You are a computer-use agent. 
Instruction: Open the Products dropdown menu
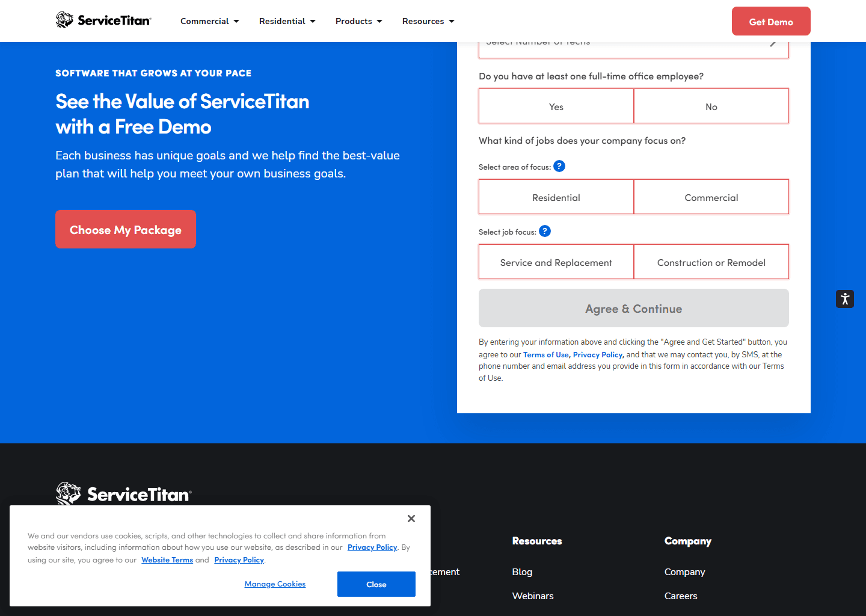tap(359, 21)
